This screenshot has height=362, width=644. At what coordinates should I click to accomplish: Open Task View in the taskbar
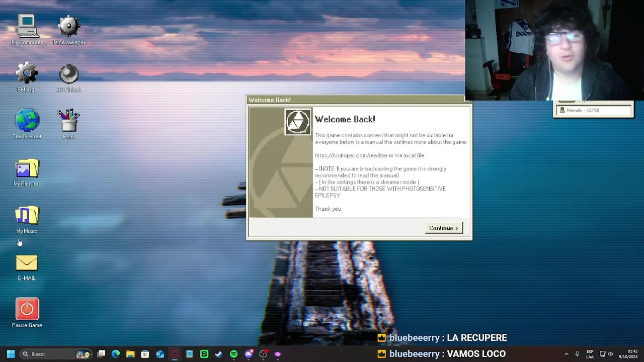[x=101, y=354]
